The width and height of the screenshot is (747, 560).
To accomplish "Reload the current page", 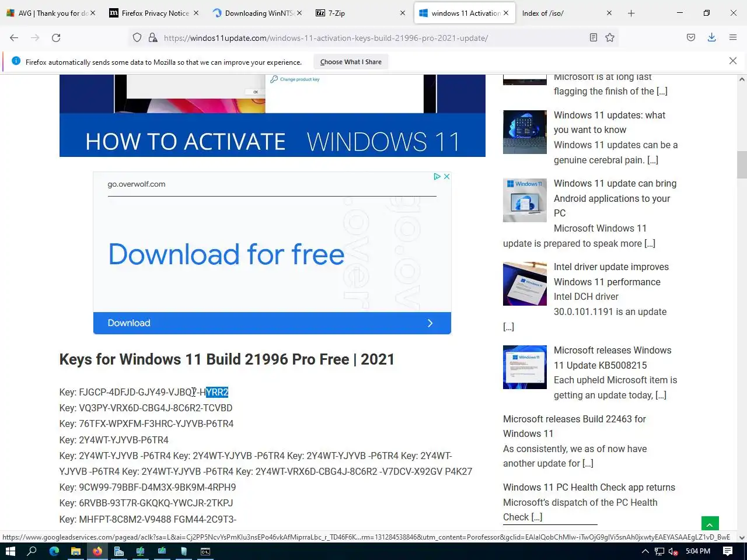I will click(x=56, y=38).
